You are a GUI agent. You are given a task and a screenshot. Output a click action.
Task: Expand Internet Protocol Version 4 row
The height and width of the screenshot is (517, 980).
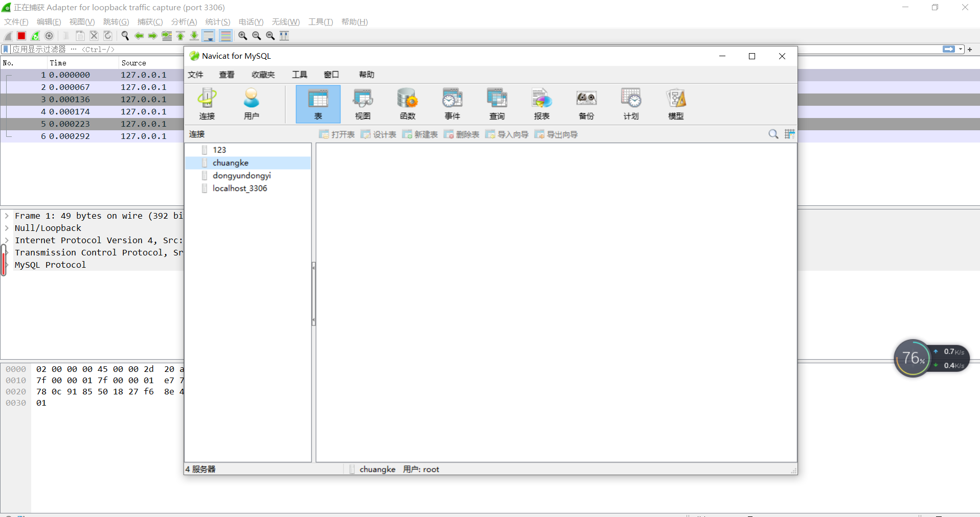[7, 240]
